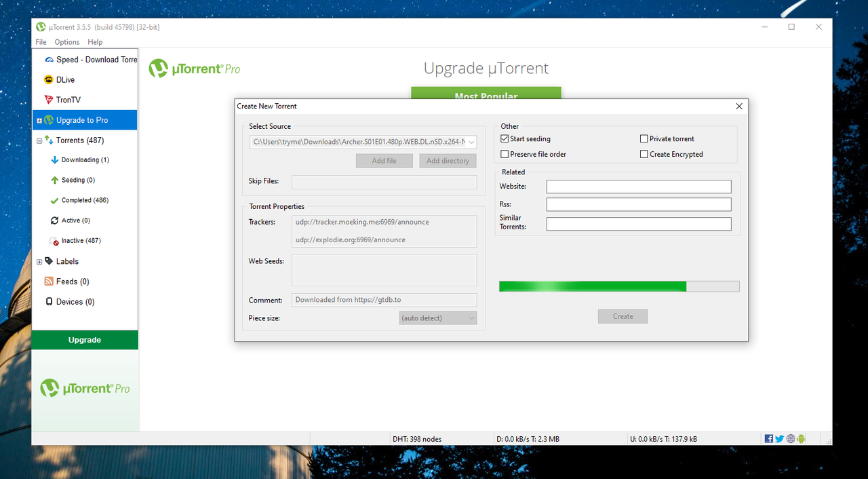868x479 pixels.
Task: Click the µTorrent Pro logo in header
Action: (195, 69)
